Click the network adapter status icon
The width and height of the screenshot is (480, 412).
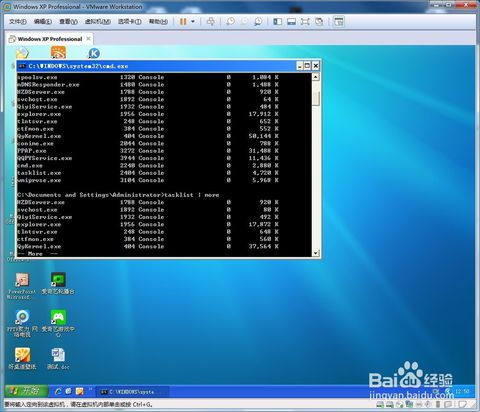[x=409, y=405]
